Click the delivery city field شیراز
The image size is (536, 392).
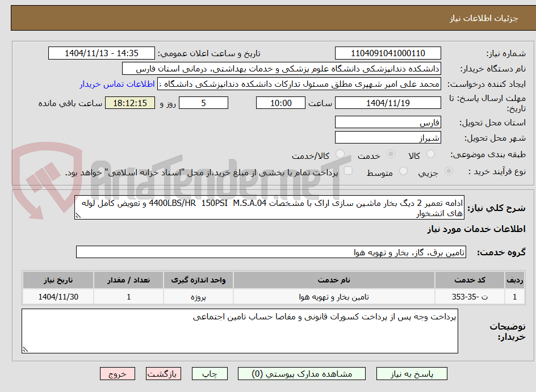point(388,138)
